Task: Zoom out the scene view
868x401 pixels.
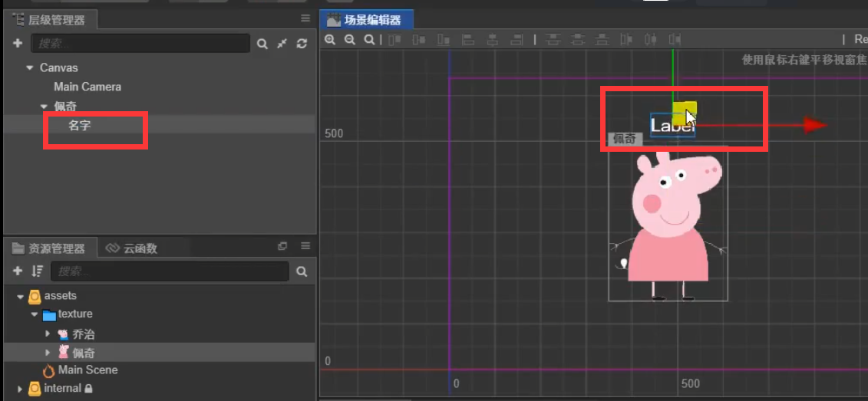Action: coord(349,40)
